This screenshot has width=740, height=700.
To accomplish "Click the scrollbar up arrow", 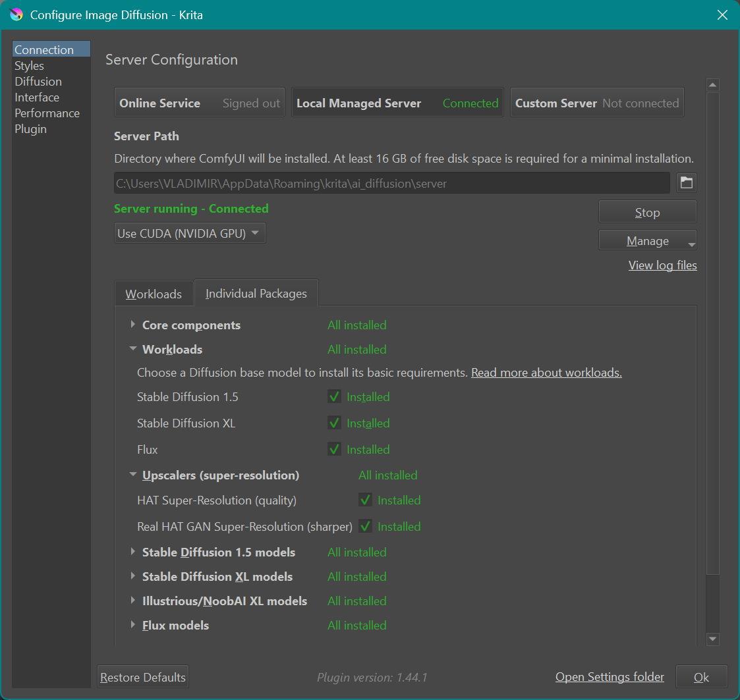I will [712, 86].
